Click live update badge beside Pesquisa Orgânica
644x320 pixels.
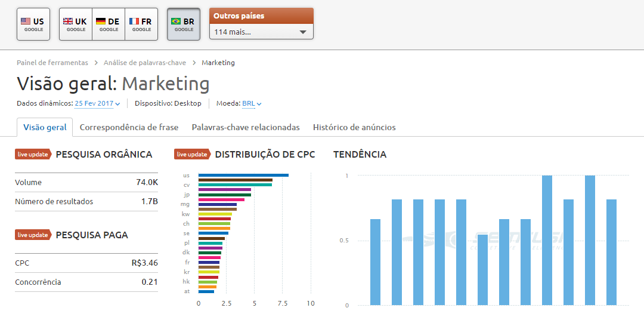pos(33,154)
